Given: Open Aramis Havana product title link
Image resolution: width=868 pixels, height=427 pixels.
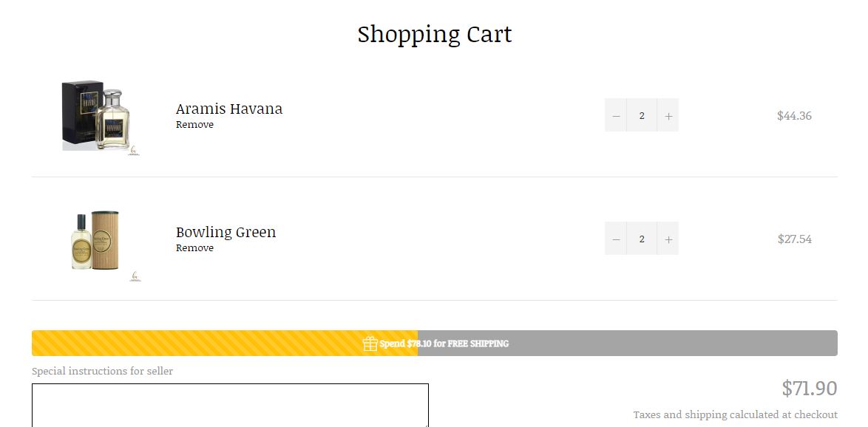Looking at the screenshot, I should tap(229, 109).
